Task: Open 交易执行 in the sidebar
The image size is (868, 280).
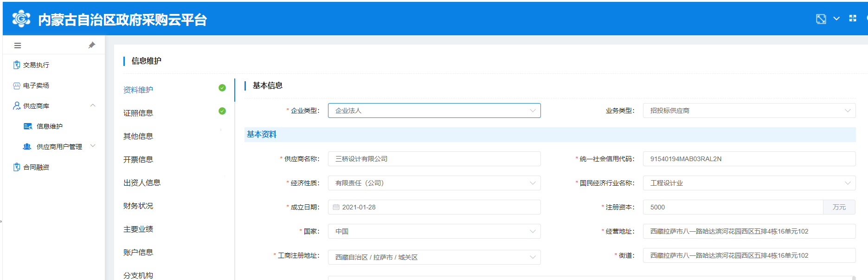Action: click(x=36, y=65)
